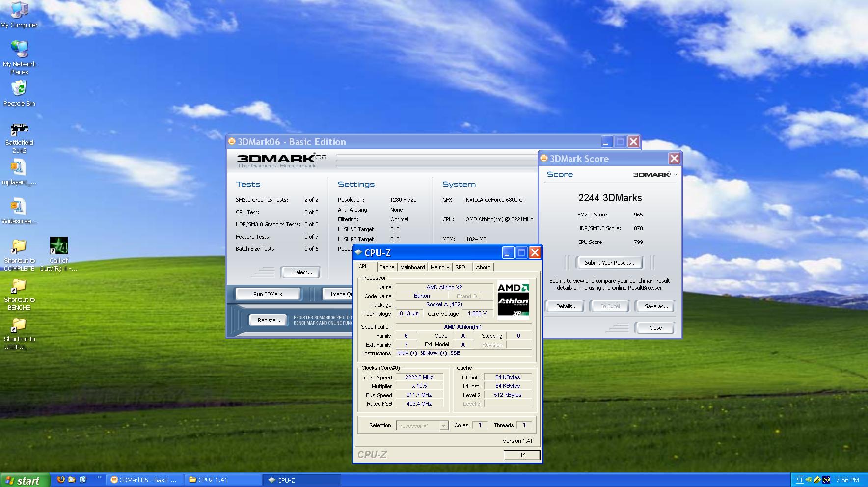This screenshot has width=868, height=487.
Task: Click the Core Voltage value 1.680 V
Action: 477,313
